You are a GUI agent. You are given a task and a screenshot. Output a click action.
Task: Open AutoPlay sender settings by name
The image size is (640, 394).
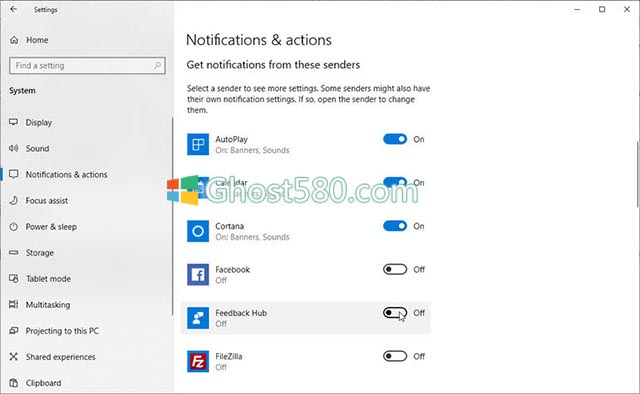coord(231,139)
